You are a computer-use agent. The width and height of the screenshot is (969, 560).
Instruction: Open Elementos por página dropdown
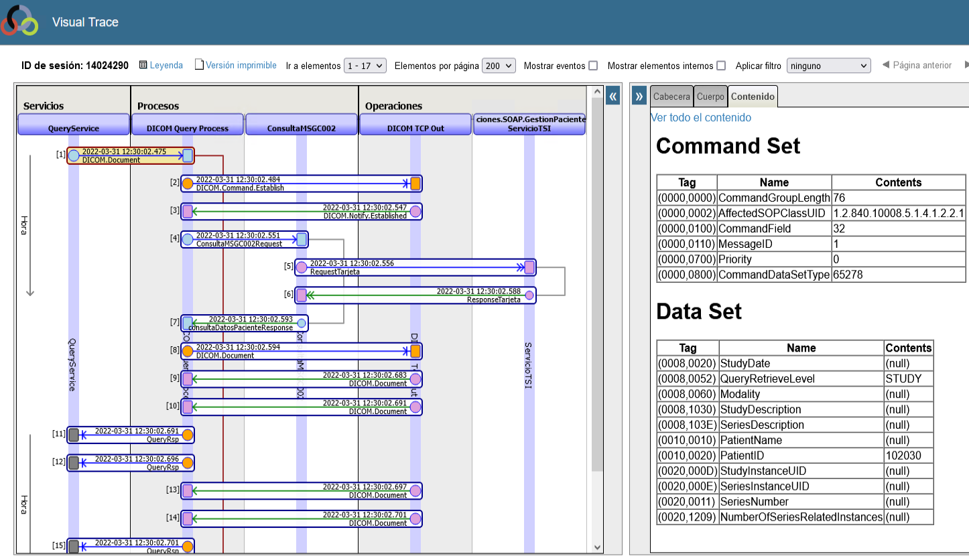tap(499, 66)
